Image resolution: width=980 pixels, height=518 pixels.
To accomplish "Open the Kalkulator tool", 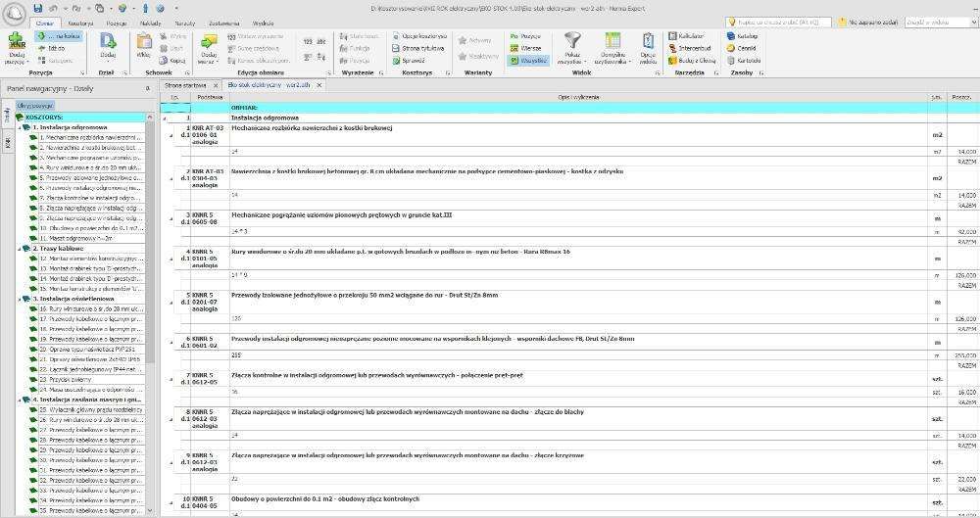I will pyautogui.click(x=686, y=36).
